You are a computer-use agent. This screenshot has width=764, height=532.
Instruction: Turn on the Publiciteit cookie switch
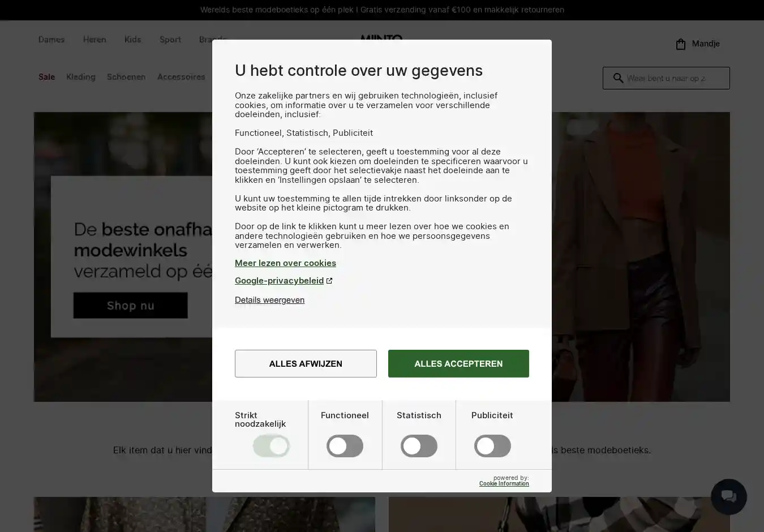pos(492,446)
